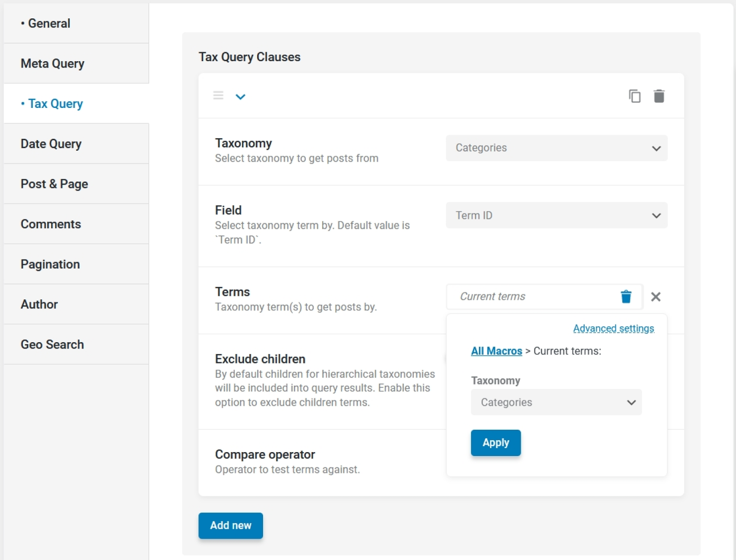Image resolution: width=736 pixels, height=560 pixels.
Task: Select the Tax Query tab
Action: pyautogui.click(x=76, y=103)
